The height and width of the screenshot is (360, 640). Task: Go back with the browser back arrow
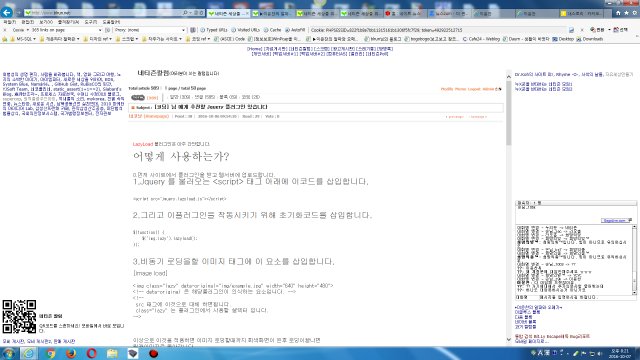[x=7, y=12]
